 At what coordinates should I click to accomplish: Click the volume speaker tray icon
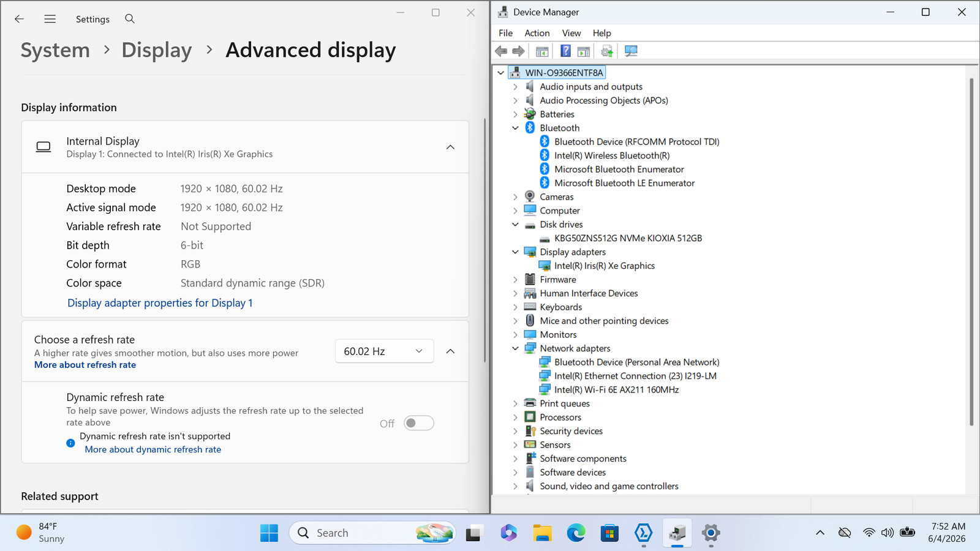tap(888, 533)
